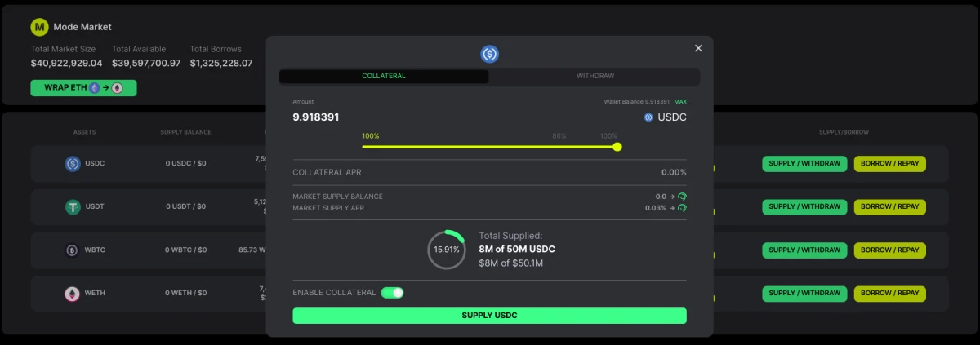Click the Assets column header
The width and height of the screenshot is (980, 345).
[85, 132]
